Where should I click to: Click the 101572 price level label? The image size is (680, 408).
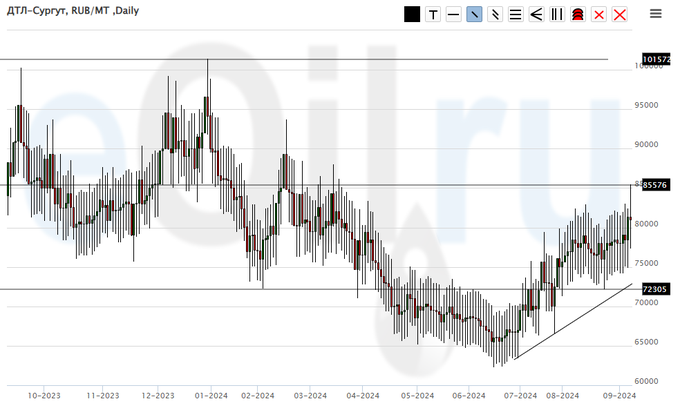pyautogui.click(x=655, y=60)
